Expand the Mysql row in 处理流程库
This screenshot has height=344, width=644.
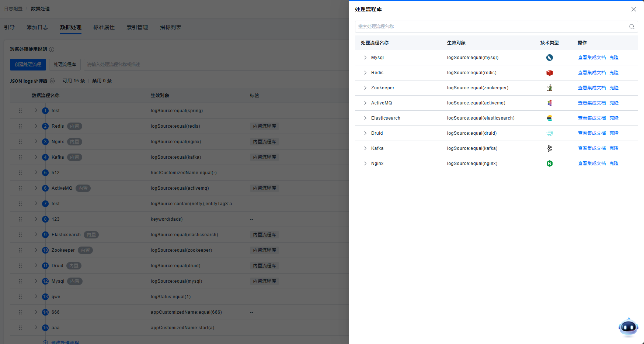(365, 58)
